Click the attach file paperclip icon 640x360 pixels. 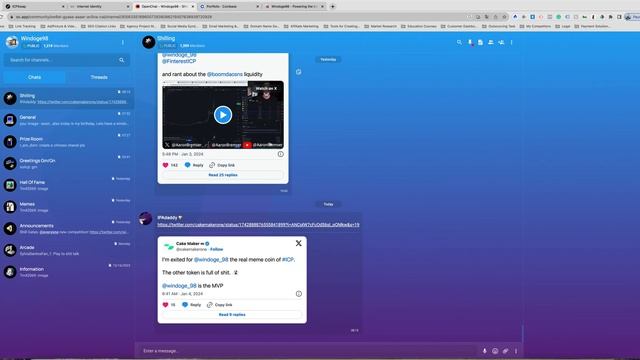[x=506, y=351]
